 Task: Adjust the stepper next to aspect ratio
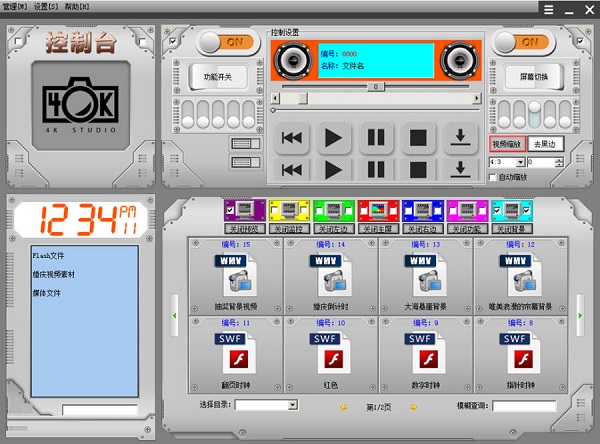[x=559, y=162]
